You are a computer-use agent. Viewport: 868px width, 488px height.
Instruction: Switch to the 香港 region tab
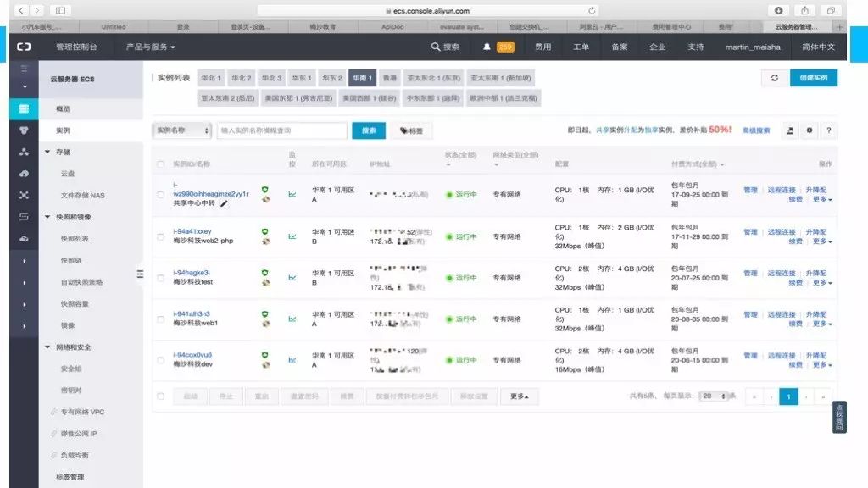[x=390, y=78]
